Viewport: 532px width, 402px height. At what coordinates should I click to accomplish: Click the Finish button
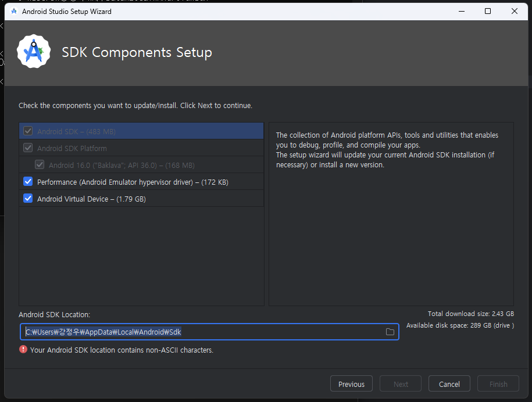498,383
